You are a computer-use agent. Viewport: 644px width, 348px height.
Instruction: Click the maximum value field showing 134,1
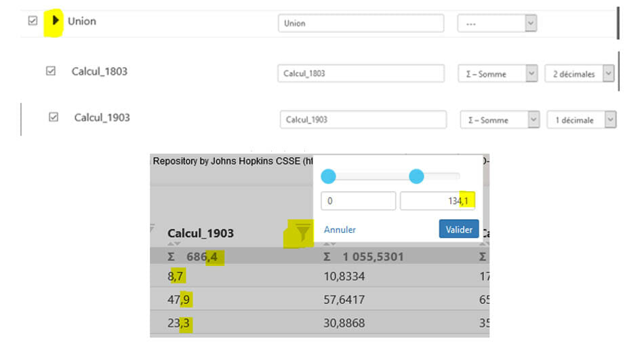pyautogui.click(x=437, y=201)
